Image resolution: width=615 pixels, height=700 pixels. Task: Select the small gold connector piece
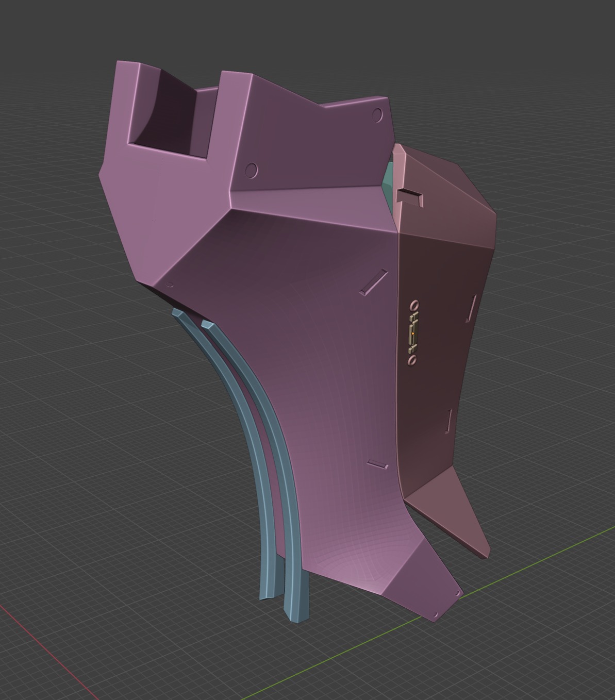[x=413, y=333]
